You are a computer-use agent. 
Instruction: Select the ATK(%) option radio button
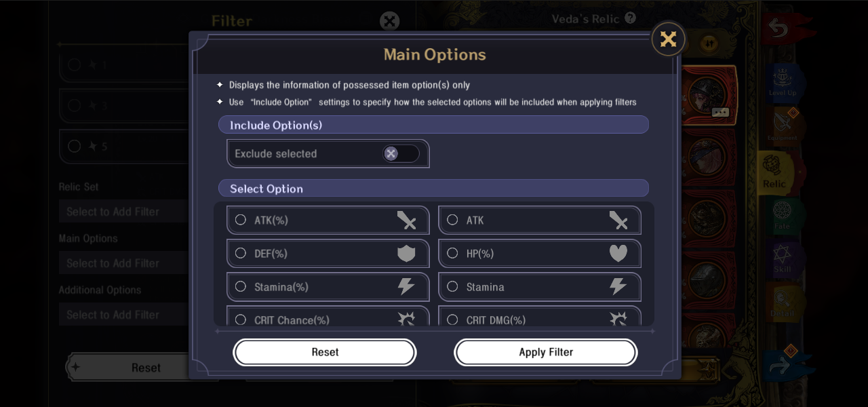coord(241,220)
